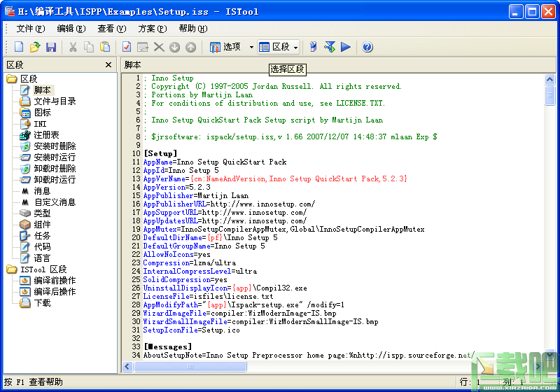Viewport: 560px width, 392px height.
Task: Select 下载 in the section tree
Action: tap(42, 303)
